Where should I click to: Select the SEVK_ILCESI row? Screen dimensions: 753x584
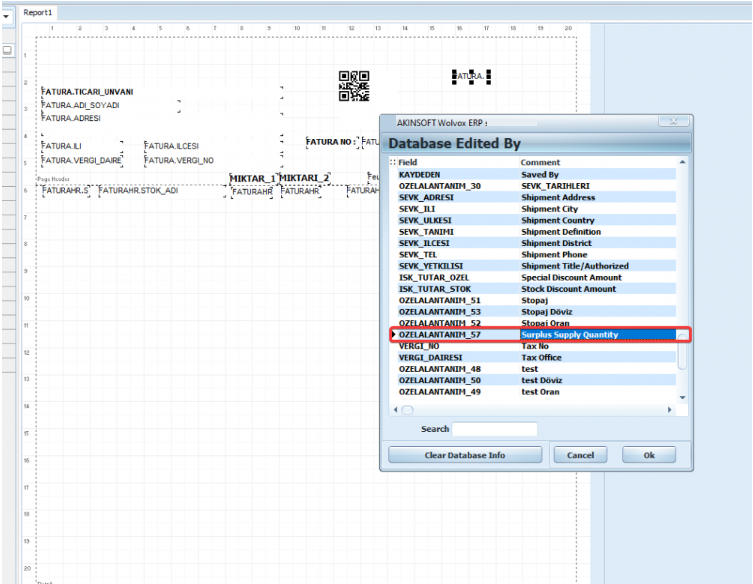[537, 243]
